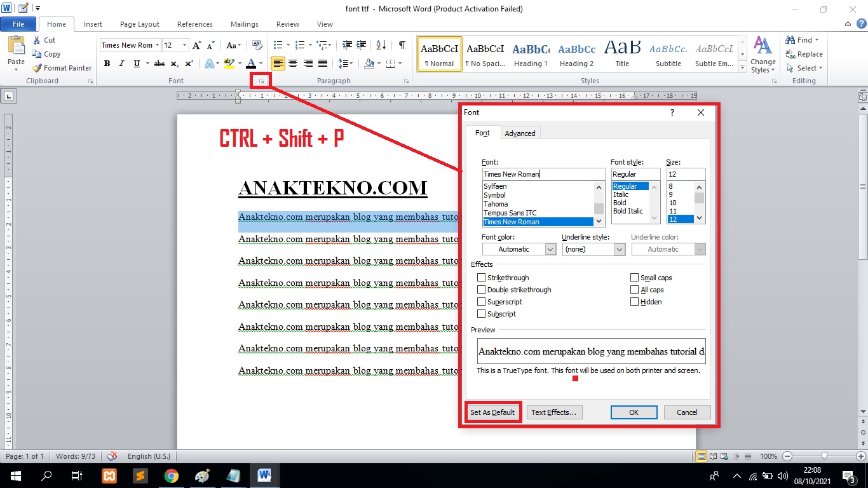868x488 pixels.
Task: Switch to Advanced tab in Font dialog
Action: [x=520, y=133]
